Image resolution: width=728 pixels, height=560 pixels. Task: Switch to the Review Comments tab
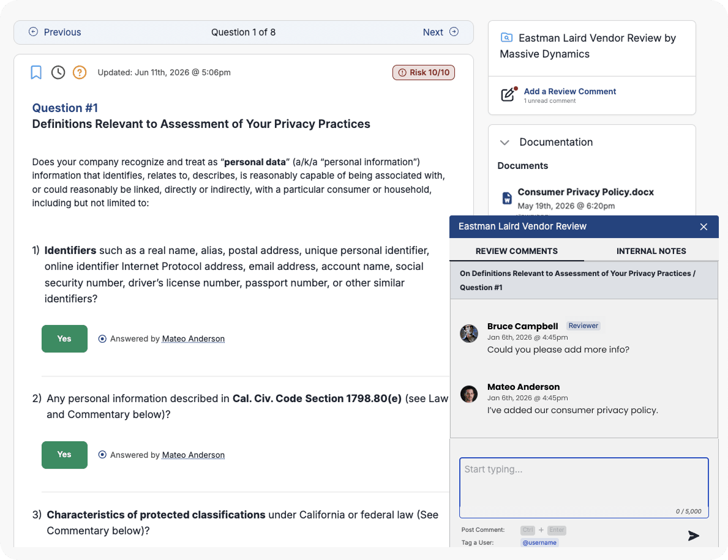pos(517,251)
